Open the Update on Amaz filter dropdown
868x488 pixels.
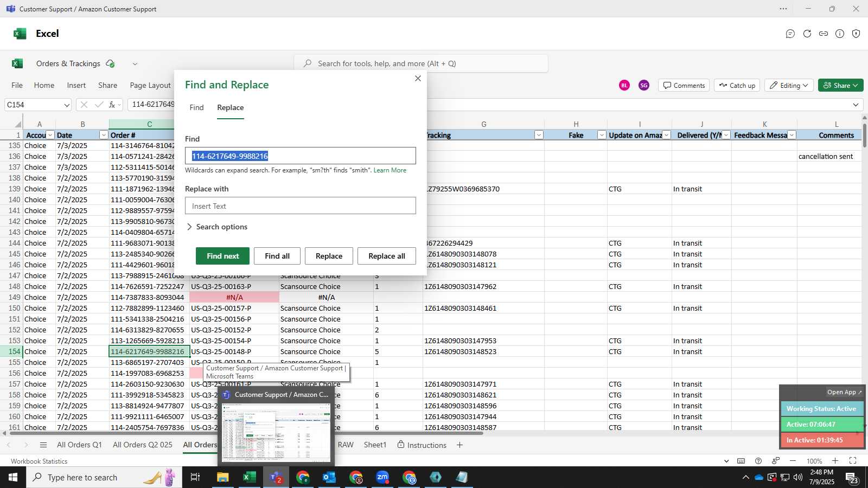pyautogui.click(x=667, y=135)
